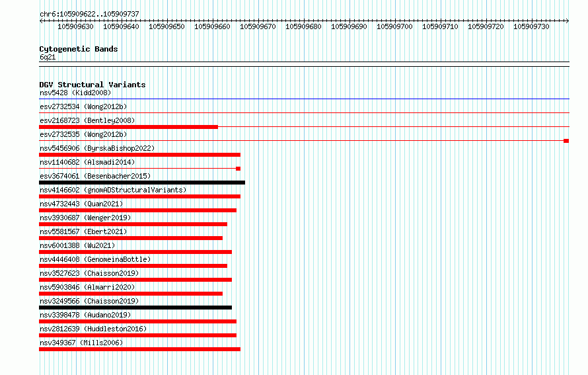Click esv3674061 (Besenbacher2015) label
The width and height of the screenshot is (588, 375).
pos(95,176)
